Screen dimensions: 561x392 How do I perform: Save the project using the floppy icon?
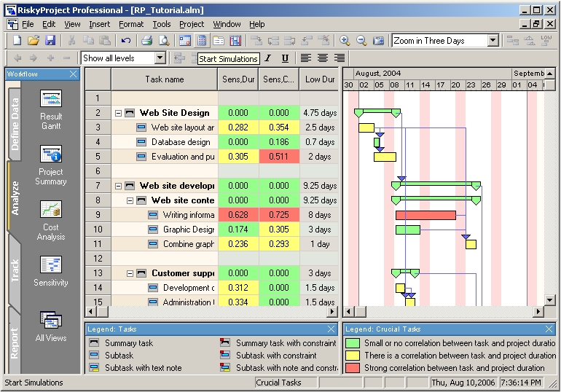[x=50, y=40]
